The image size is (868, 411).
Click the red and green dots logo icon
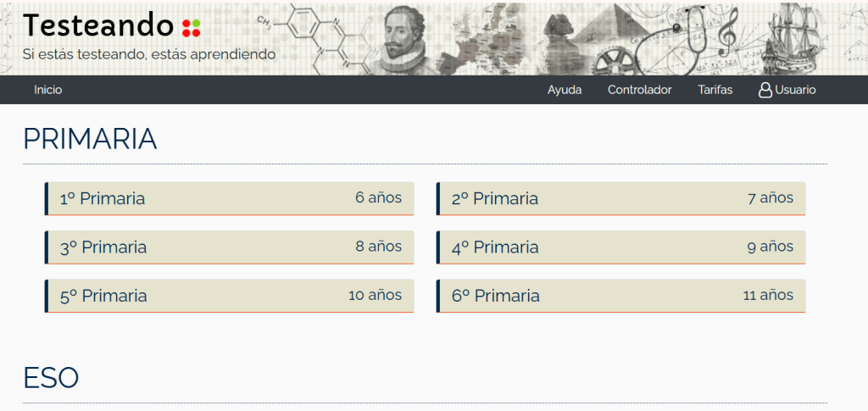[x=191, y=27]
